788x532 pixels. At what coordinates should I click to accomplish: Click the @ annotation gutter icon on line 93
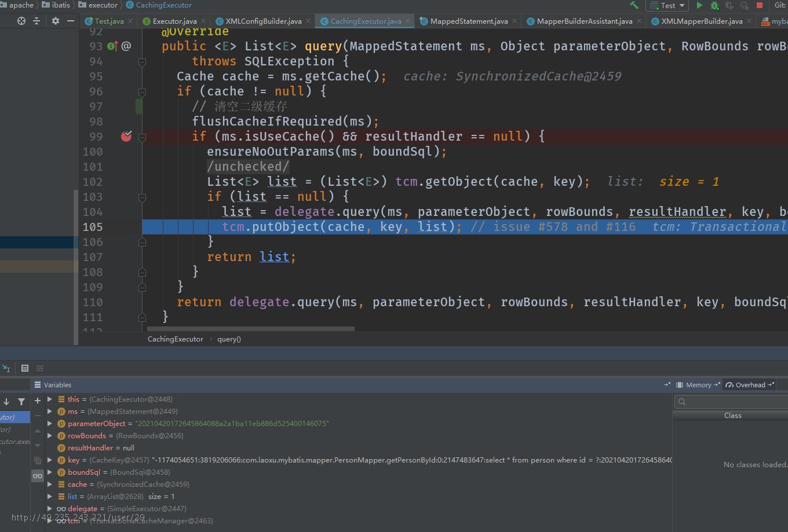(x=126, y=46)
